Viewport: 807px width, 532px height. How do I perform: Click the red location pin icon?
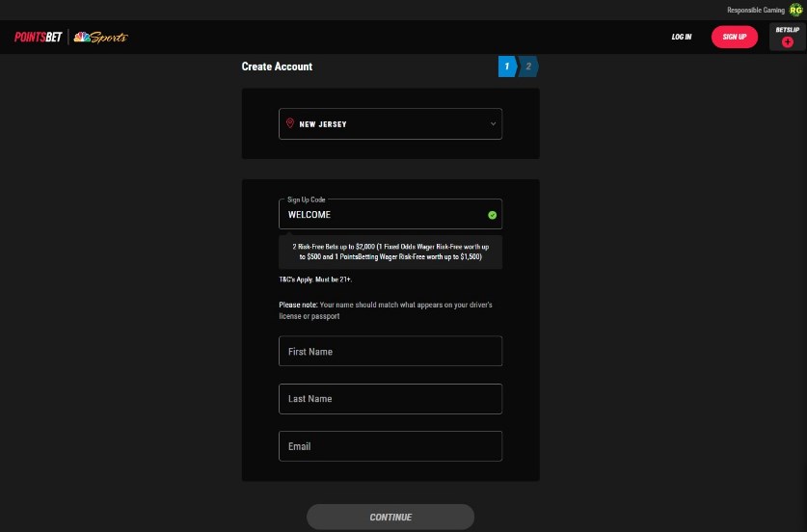[290, 123]
